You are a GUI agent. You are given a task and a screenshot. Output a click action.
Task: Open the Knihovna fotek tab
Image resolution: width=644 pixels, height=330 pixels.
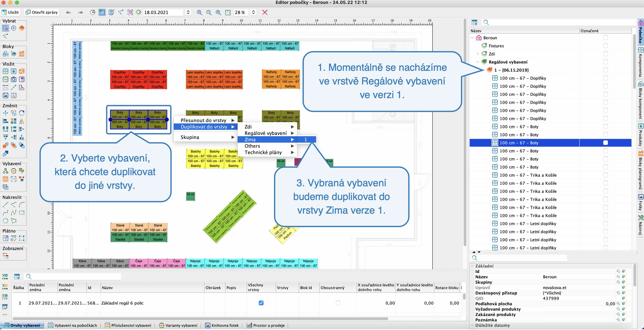tap(222, 325)
